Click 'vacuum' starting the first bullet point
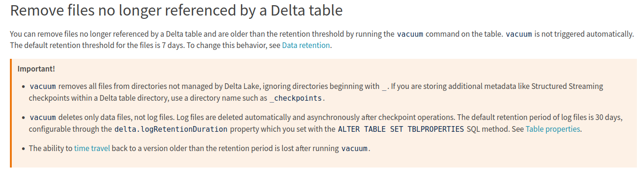 point(43,87)
